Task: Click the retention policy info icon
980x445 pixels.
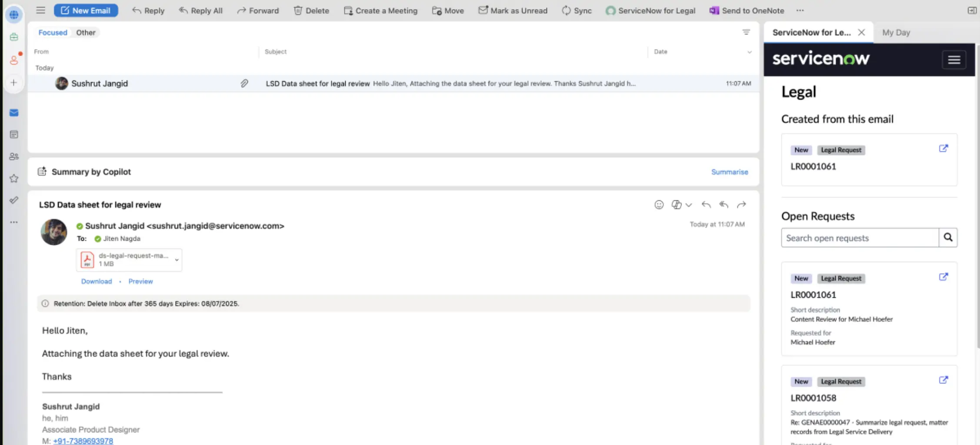Action: 45,304
